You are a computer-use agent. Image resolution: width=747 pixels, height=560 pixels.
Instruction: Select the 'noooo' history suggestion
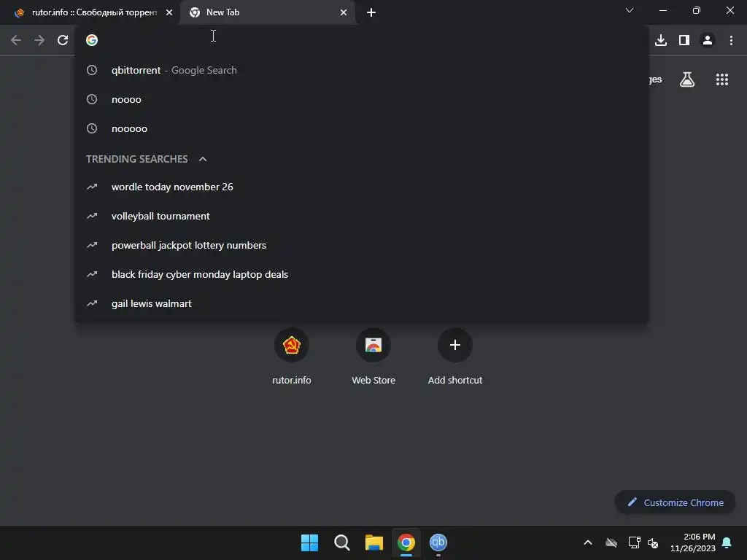point(362,99)
